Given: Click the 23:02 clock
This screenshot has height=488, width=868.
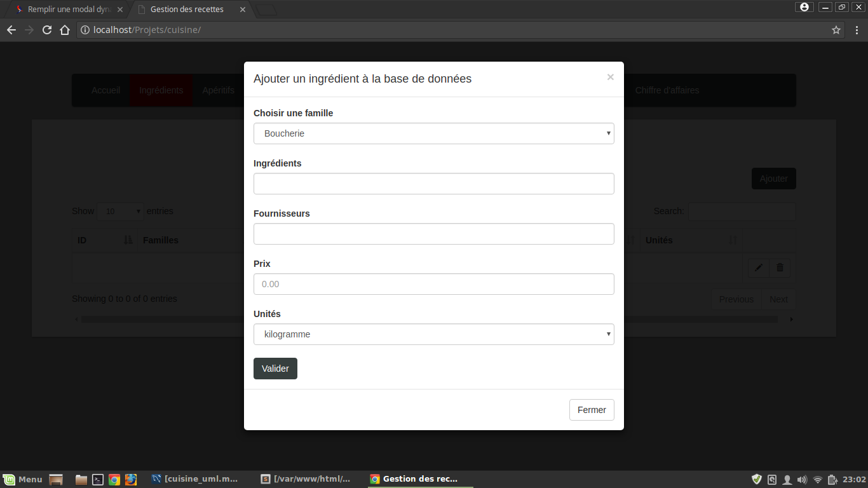Looking at the screenshot, I should (854, 480).
